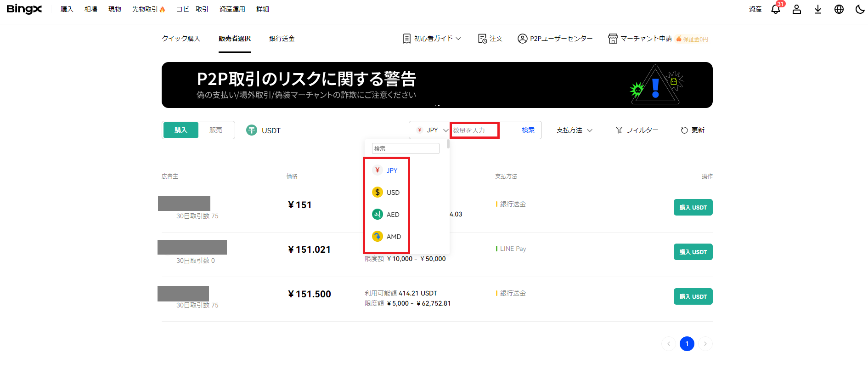Screen dimensions: 868x392
Task: Click the P2P risk warning banner
Action: [437, 85]
